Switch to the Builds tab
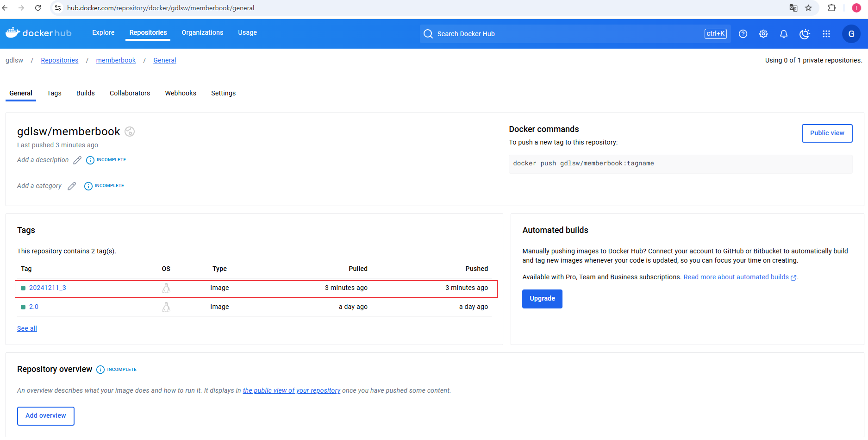Viewport: 868px width, 440px height. (86, 93)
